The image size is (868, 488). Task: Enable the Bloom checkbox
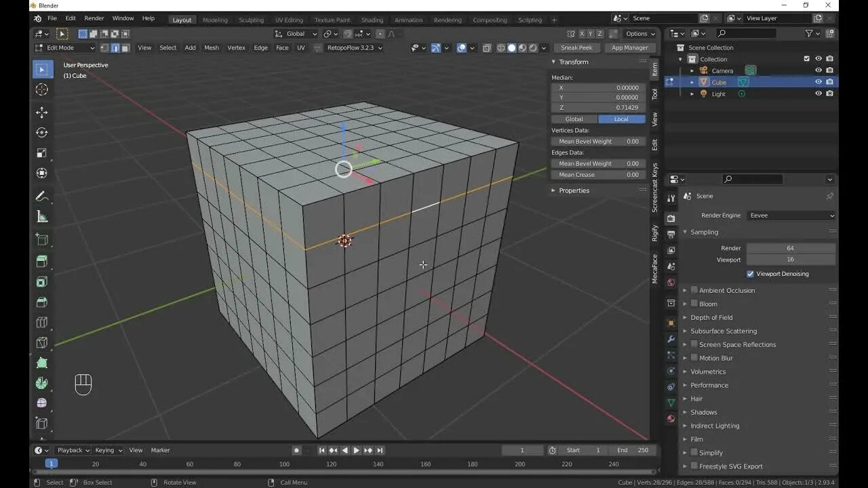pos(694,304)
